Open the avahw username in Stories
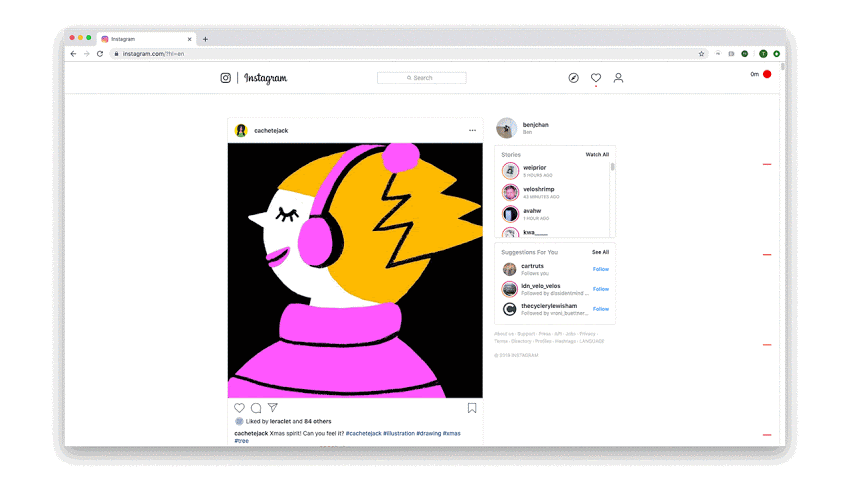 [532, 211]
